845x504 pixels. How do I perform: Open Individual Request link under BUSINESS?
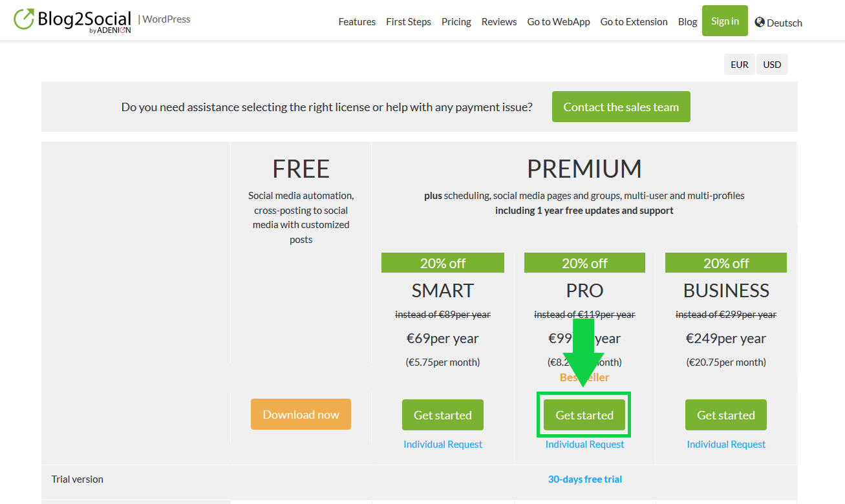pyautogui.click(x=726, y=444)
